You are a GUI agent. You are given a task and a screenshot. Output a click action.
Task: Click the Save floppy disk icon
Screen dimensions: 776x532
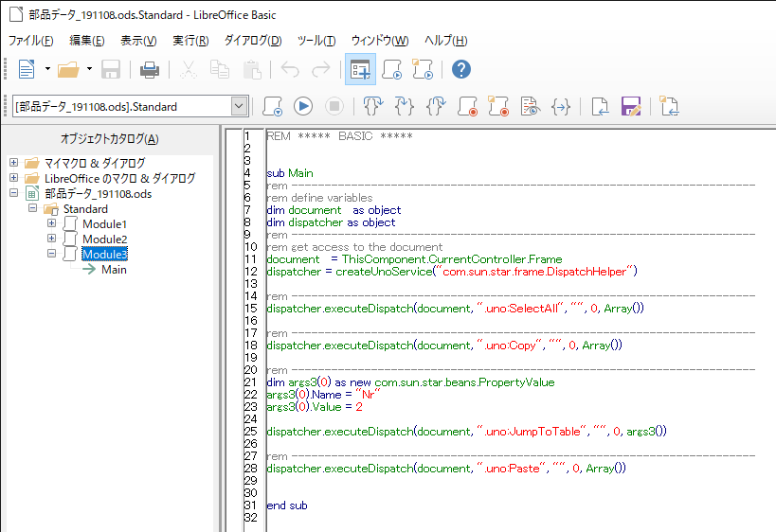click(110, 69)
